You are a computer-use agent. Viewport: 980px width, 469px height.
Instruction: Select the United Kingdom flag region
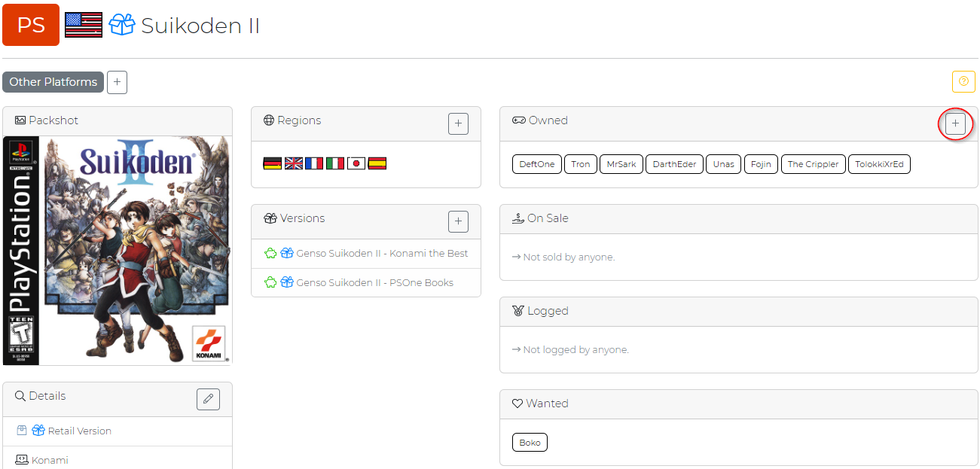click(x=294, y=163)
